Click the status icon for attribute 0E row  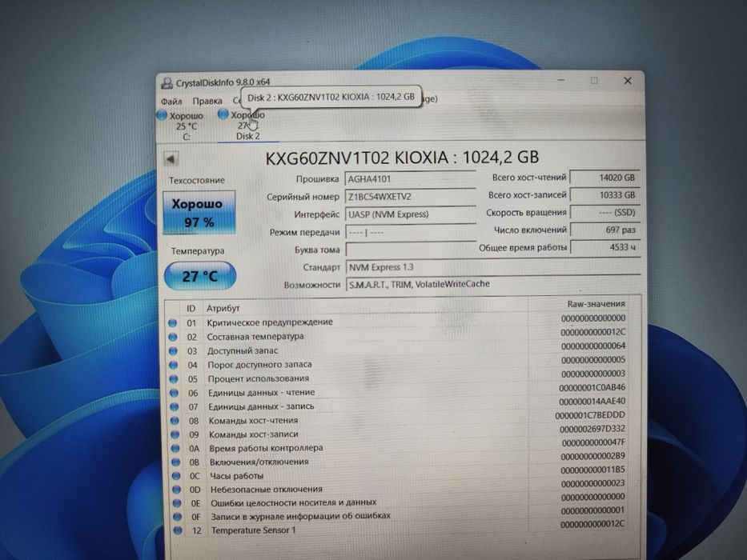pyautogui.click(x=177, y=503)
